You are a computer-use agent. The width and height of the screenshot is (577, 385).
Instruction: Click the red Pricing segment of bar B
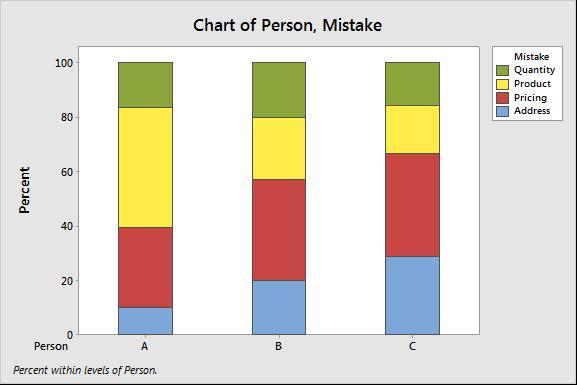(279, 230)
